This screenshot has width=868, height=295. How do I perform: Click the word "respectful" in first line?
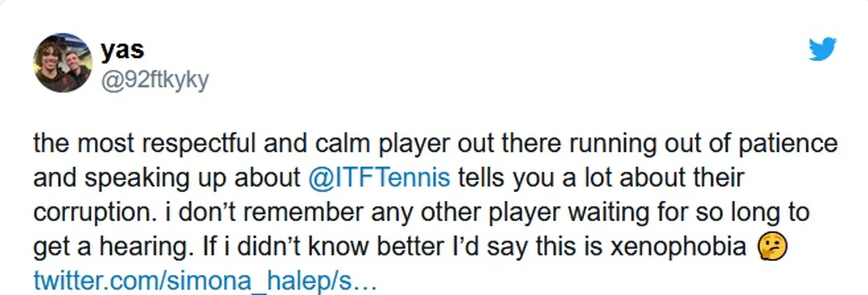click(x=199, y=143)
